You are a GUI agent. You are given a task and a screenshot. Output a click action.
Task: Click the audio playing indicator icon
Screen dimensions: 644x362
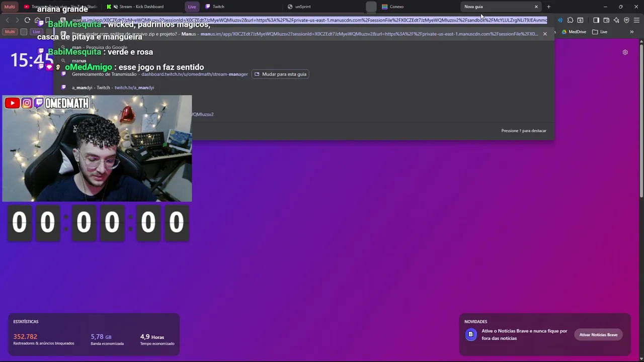[560, 20]
